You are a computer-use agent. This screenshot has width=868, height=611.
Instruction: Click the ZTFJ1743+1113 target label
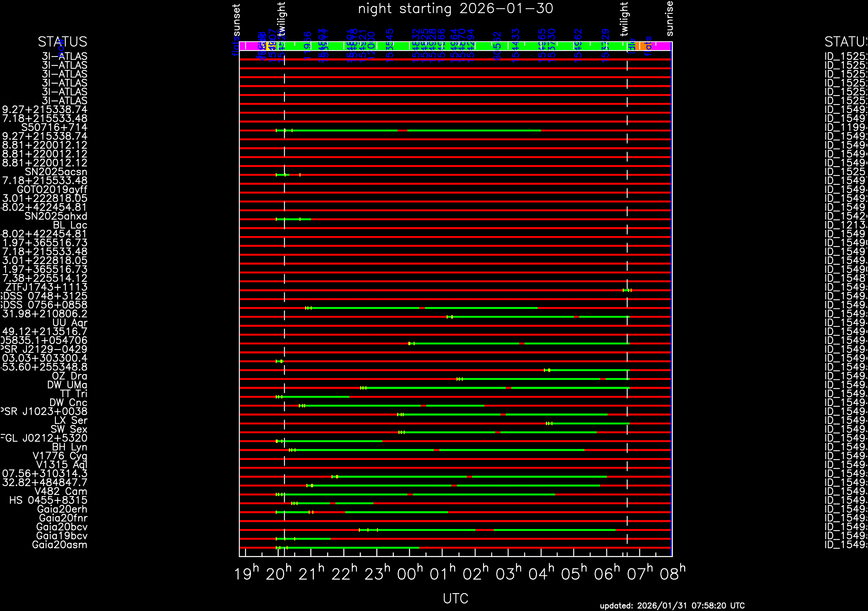point(46,287)
